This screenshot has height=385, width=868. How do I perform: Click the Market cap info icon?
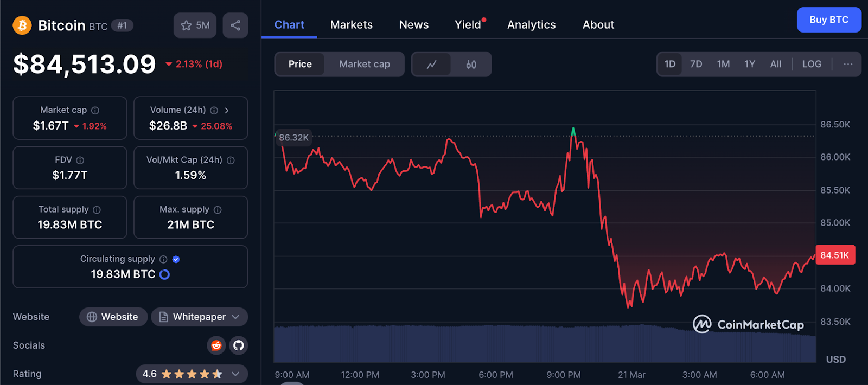tap(95, 111)
